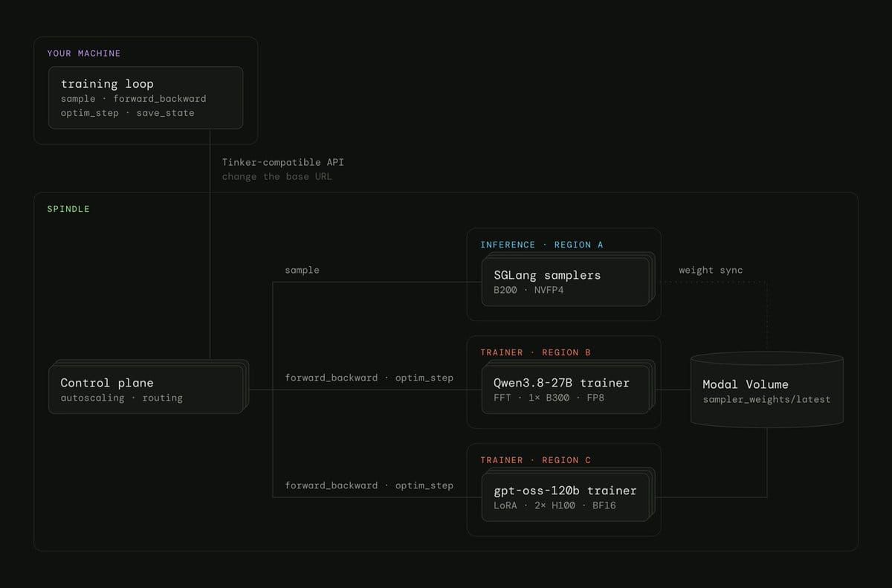The width and height of the screenshot is (892, 588).
Task: Click the 'change the base URL' text
Action: coord(277,177)
